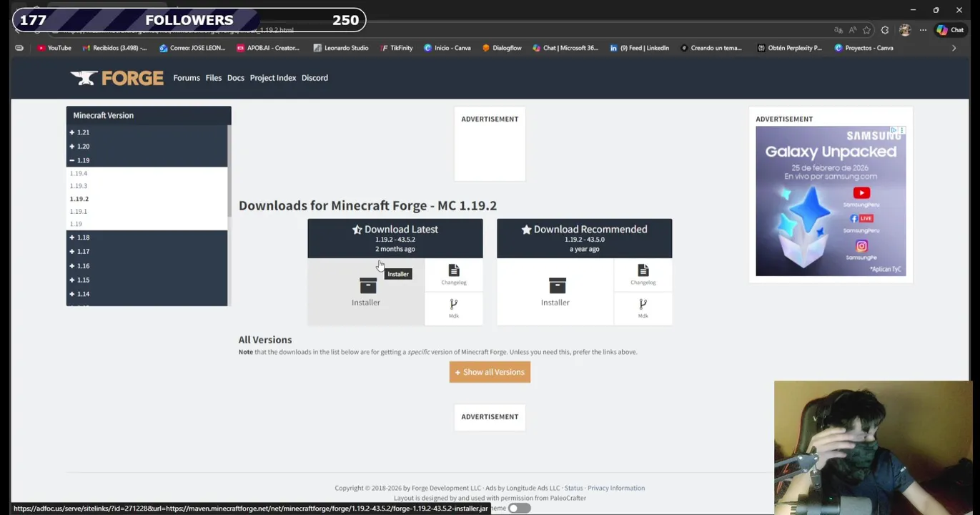Open the browser profile avatar
The image size is (980, 515).
(905, 30)
